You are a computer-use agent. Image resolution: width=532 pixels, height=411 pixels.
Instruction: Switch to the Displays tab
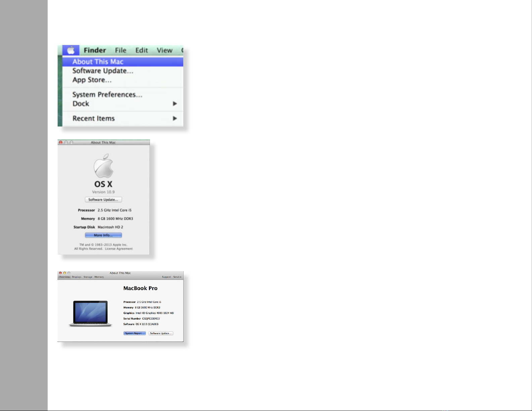[x=77, y=277]
